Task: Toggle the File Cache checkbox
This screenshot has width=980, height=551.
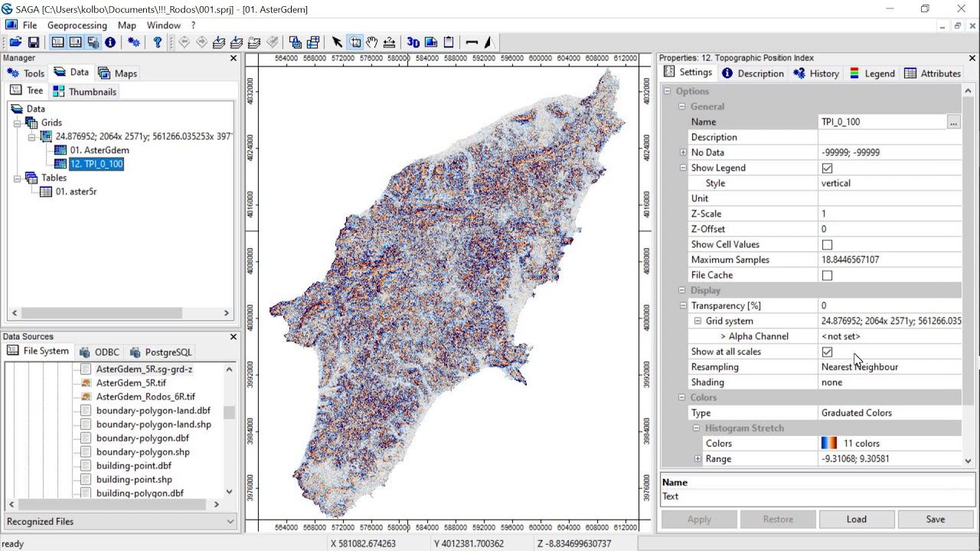Action: (x=827, y=275)
